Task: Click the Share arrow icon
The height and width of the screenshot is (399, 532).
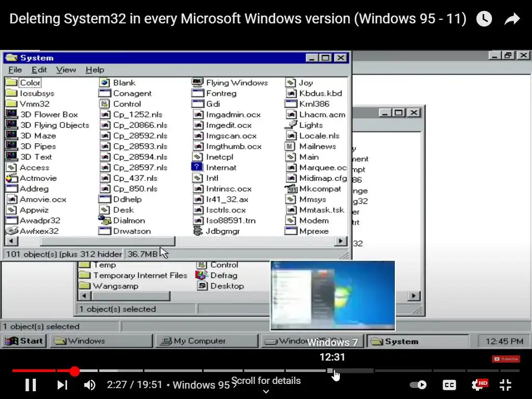Action: pyautogui.click(x=512, y=19)
